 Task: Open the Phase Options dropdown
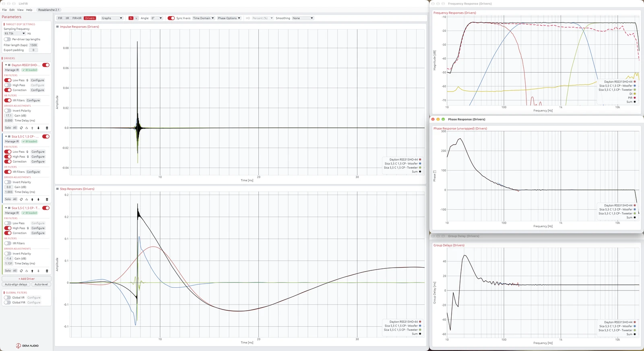[229, 18]
